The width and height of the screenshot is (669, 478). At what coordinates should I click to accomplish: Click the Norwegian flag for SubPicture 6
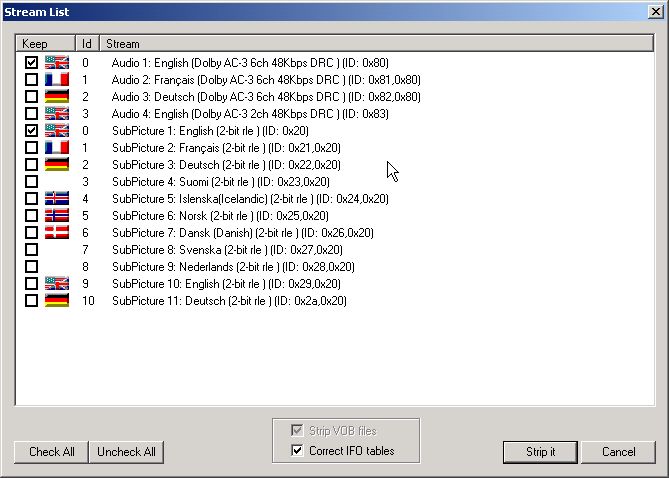tap(57, 216)
